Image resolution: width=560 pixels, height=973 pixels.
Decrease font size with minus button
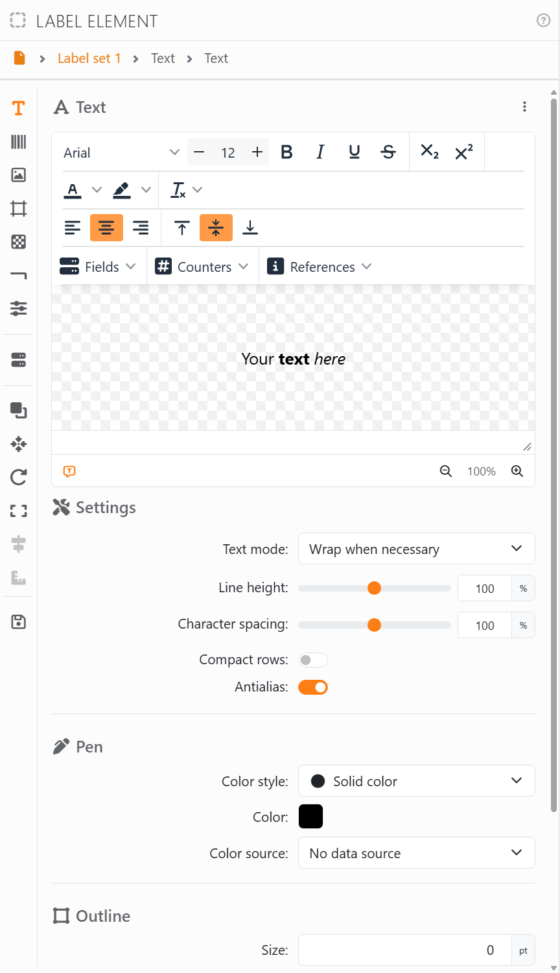coord(200,152)
